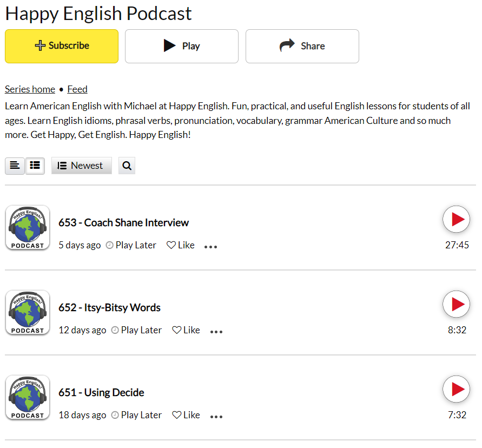482x448 pixels.
Task: Open episode 653 Coach Shane Interview
Action: [123, 222]
